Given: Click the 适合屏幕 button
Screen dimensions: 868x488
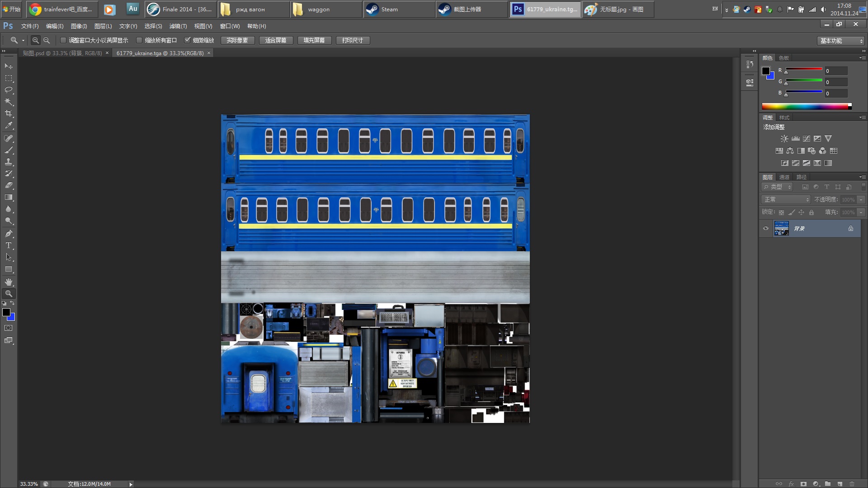Looking at the screenshot, I should pyautogui.click(x=276, y=41).
